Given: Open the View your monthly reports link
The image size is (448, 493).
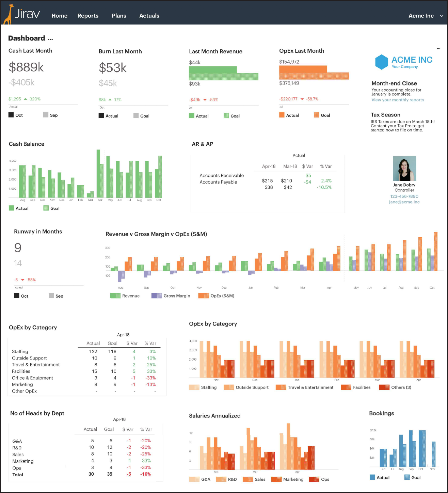Looking at the screenshot, I should (398, 100).
